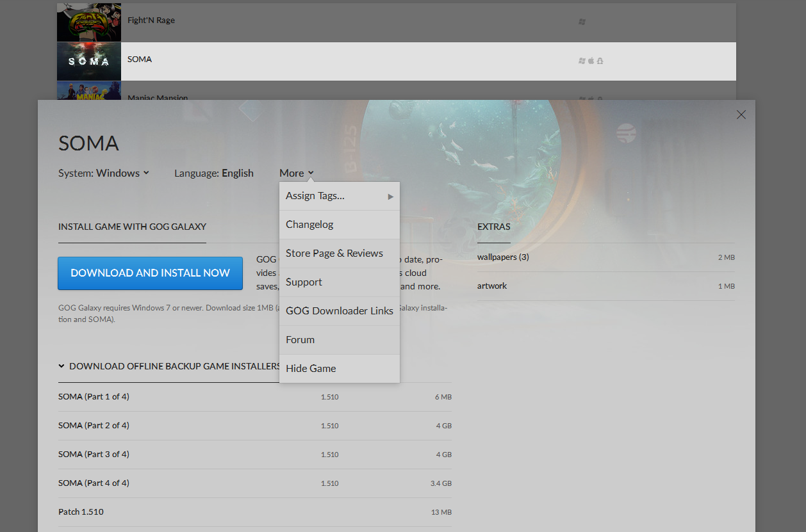Click the Windows icon in Fight'N Rage row

click(x=582, y=22)
